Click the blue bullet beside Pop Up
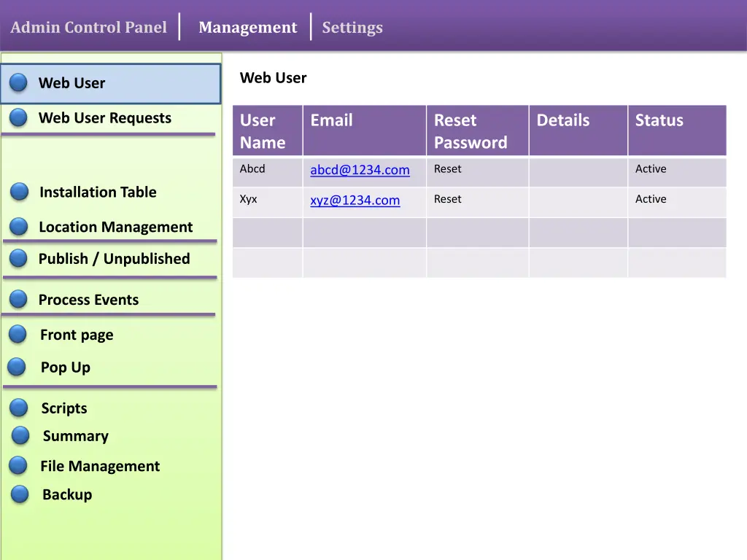Viewport: 747px width, 560px height. click(x=18, y=367)
